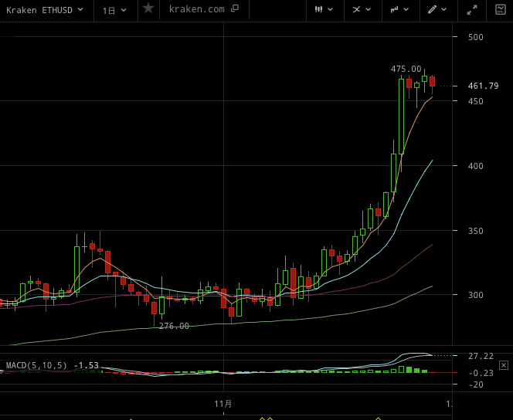Click the 11月 time axis label
The width and height of the screenshot is (513, 420).
(223, 404)
